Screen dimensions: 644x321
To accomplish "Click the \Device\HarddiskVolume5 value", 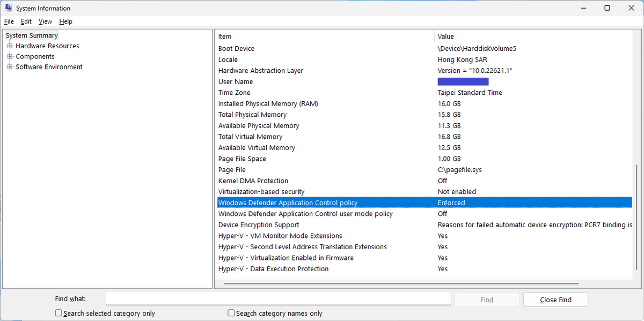I will 477,48.
